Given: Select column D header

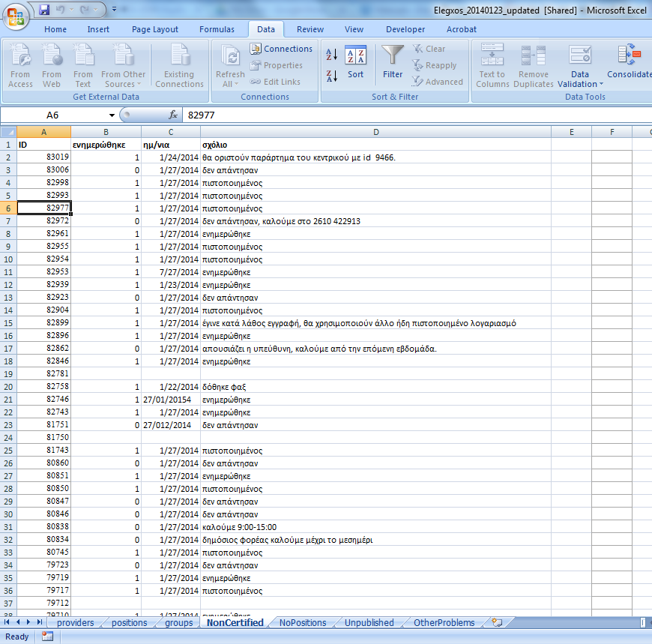Looking at the screenshot, I should [376, 132].
